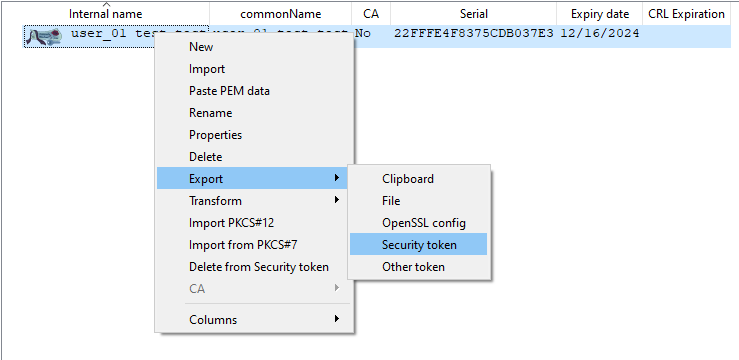Click the user_01 certificate icon
This screenshot has width=739, height=360.
click(x=44, y=36)
